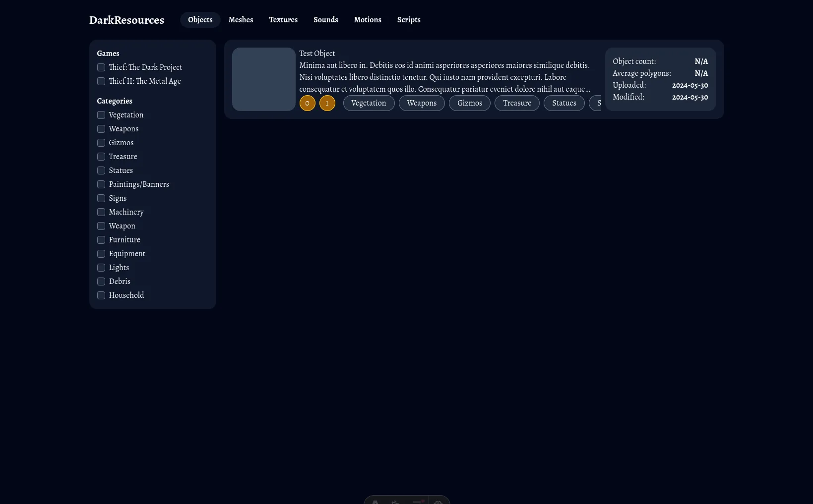Check the Paintings/Banners category
This screenshot has width=813, height=504.
click(101, 184)
